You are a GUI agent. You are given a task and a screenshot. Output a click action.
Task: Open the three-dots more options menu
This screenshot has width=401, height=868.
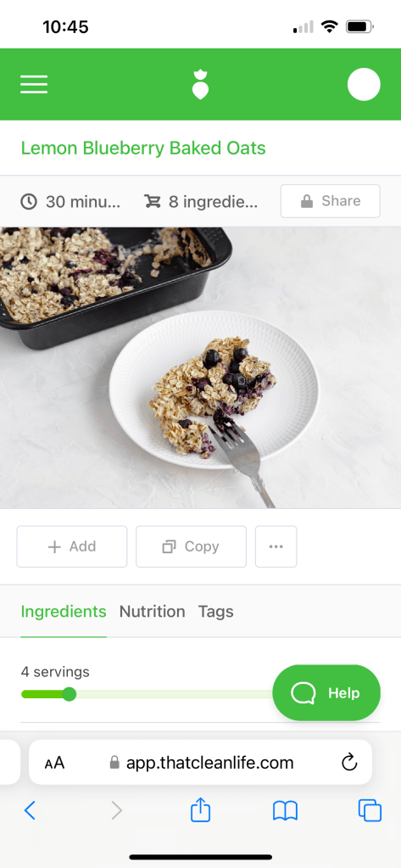(276, 546)
